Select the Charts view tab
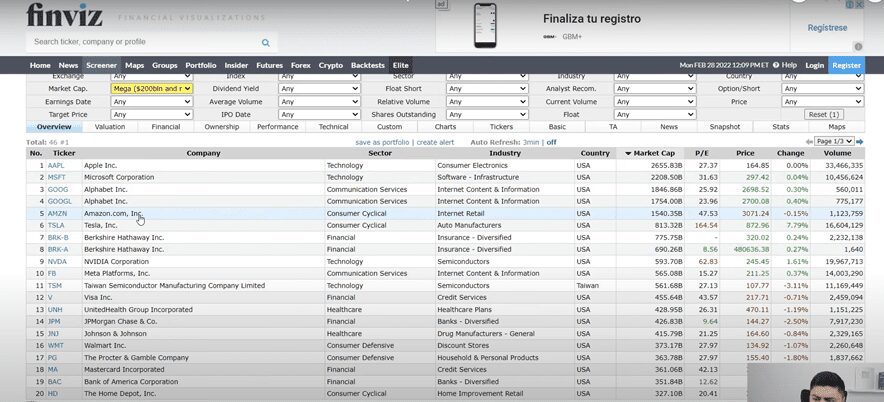 pos(445,127)
